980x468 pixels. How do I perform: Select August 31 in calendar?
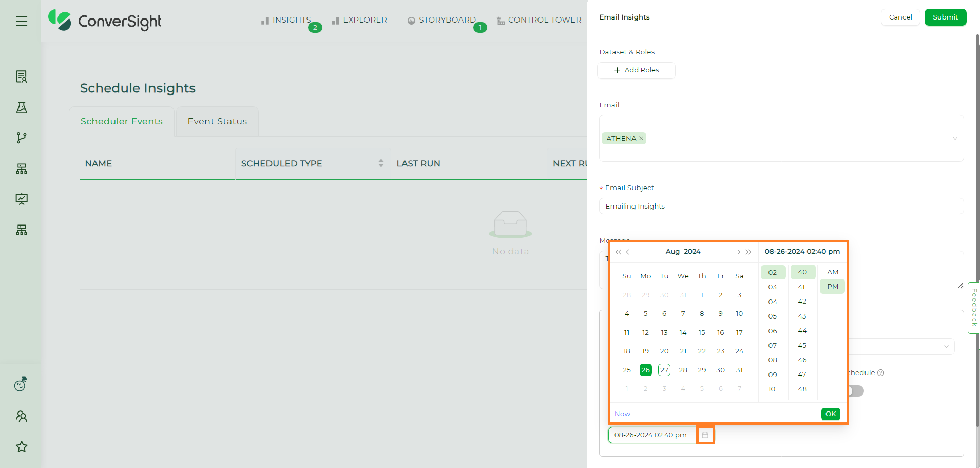point(739,370)
